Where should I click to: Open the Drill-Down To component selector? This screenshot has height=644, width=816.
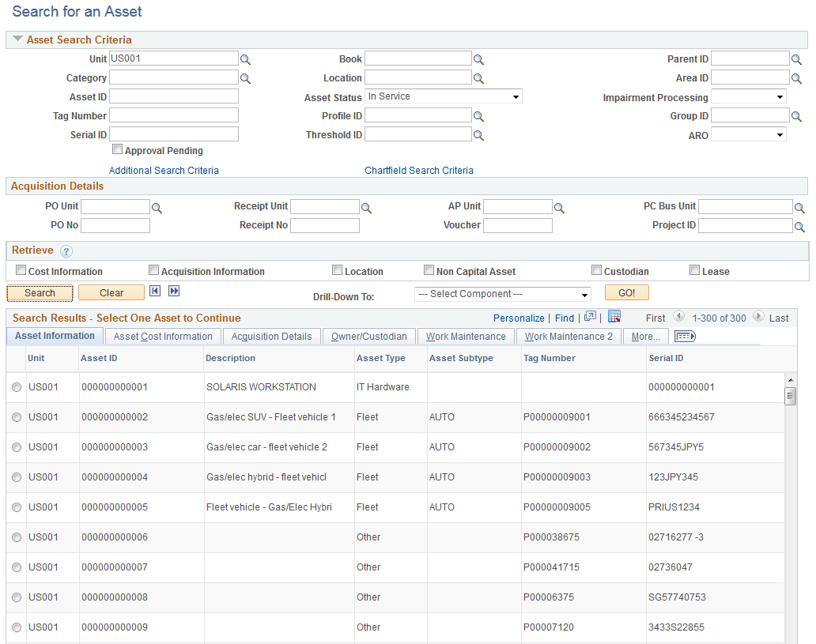click(503, 292)
